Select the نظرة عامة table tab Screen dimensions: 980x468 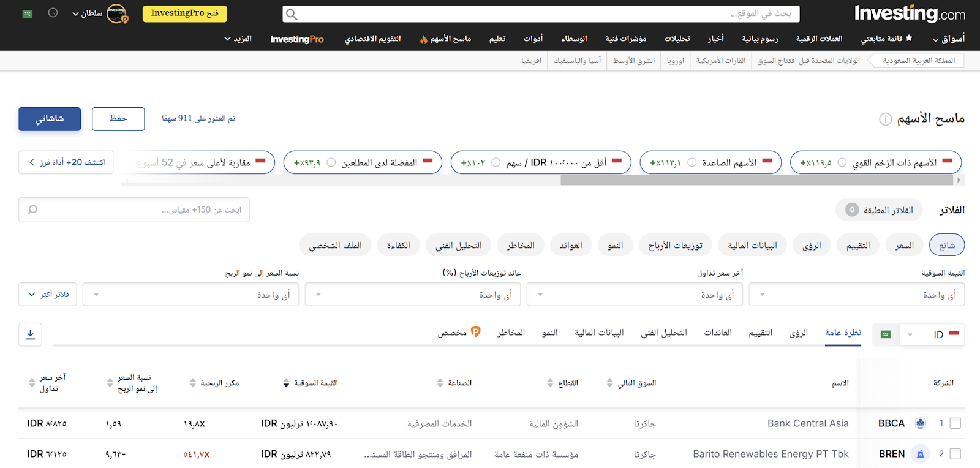click(843, 333)
